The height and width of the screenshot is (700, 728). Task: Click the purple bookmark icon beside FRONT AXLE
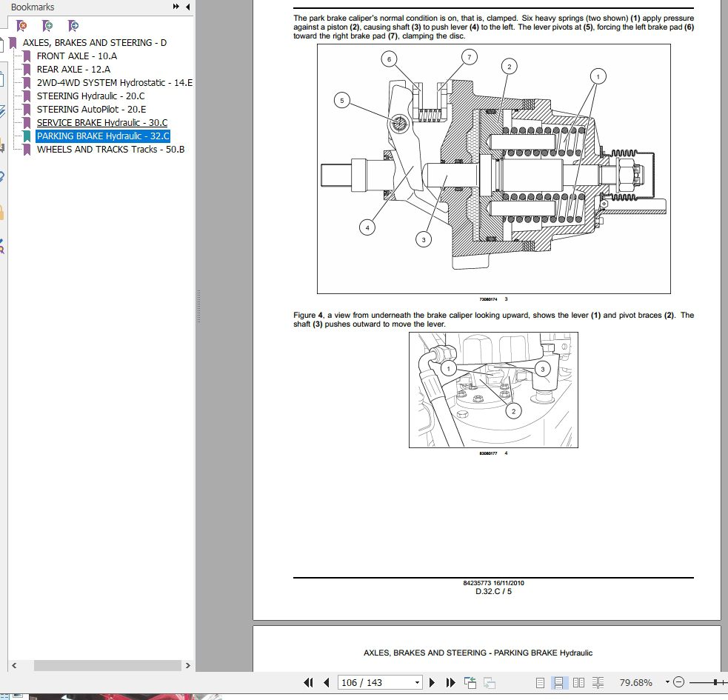point(27,56)
